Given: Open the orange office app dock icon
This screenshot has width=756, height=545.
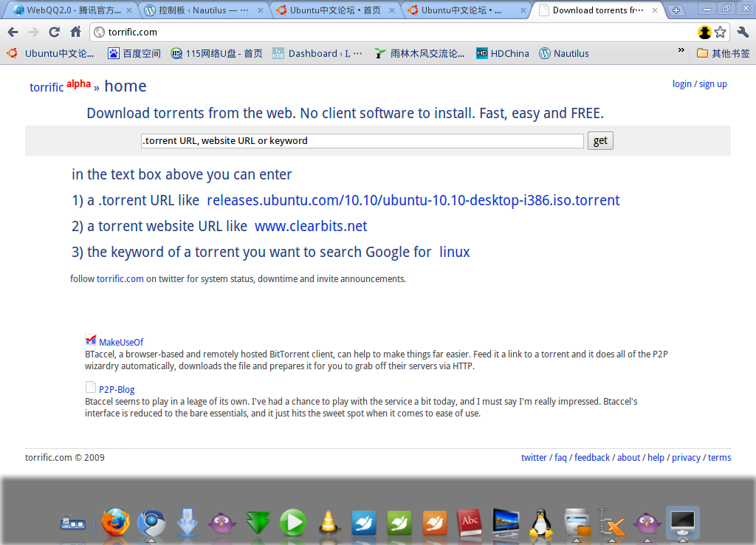Looking at the screenshot, I should pos(435,523).
